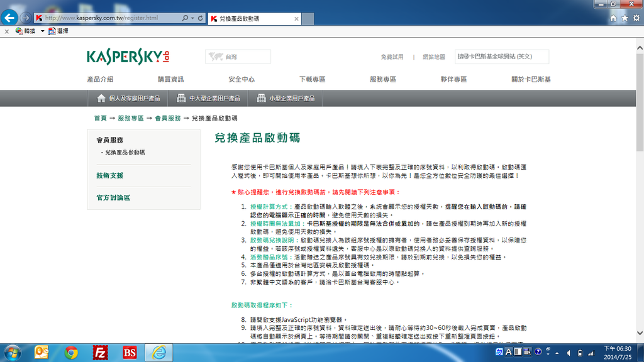Open the 產品介紹 menu

pyautogui.click(x=100, y=79)
